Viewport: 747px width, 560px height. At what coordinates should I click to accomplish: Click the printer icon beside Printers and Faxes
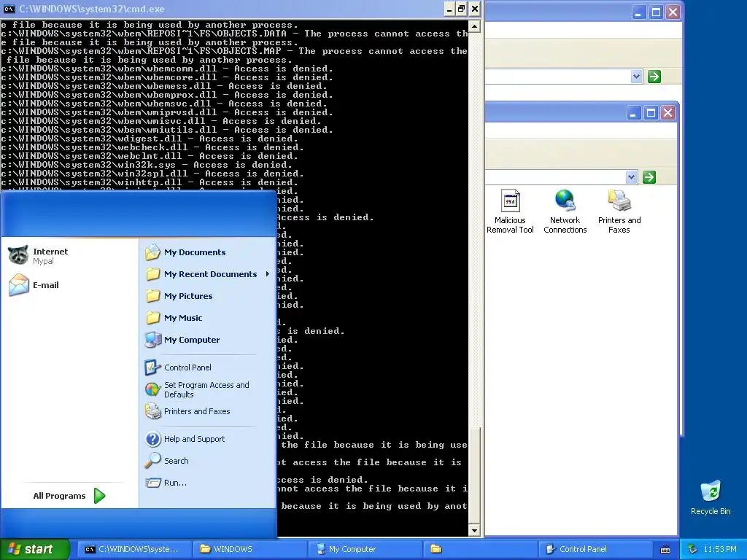tap(153, 411)
